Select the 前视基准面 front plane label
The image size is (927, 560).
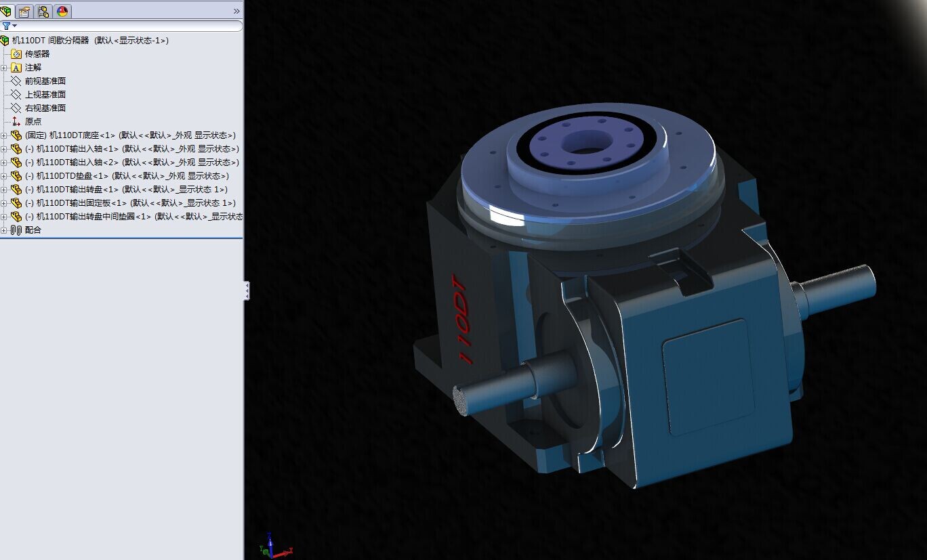click(x=45, y=81)
